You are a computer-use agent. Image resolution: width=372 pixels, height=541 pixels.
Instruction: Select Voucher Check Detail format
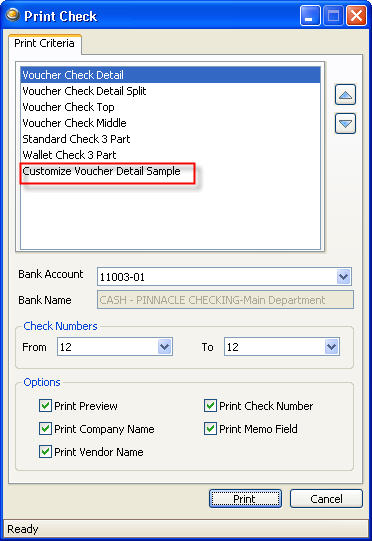[170, 75]
